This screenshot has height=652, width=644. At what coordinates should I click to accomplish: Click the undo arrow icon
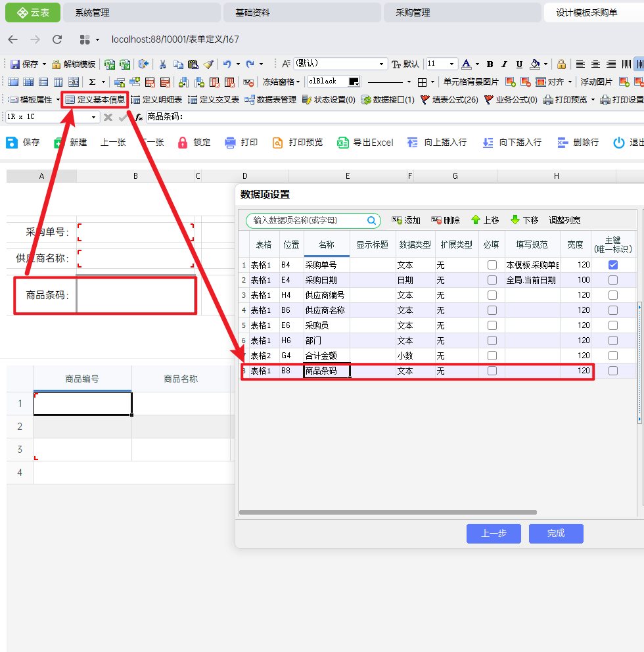(227, 64)
